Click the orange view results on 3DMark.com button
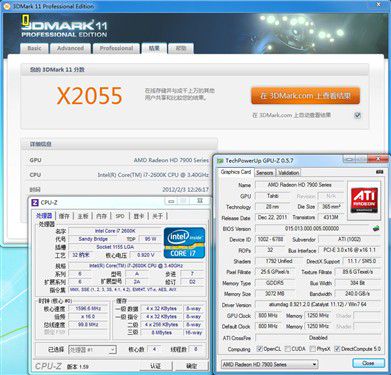 [x=305, y=96]
